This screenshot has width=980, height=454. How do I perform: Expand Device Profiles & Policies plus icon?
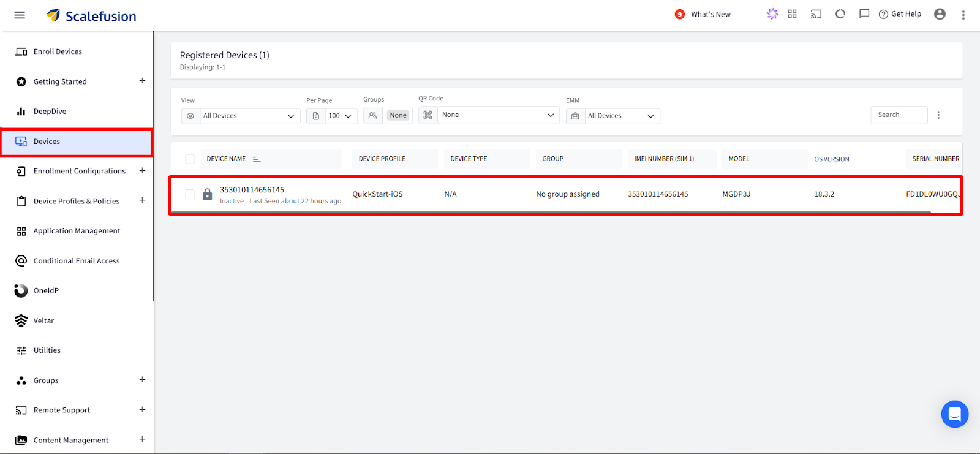[x=142, y=200]
